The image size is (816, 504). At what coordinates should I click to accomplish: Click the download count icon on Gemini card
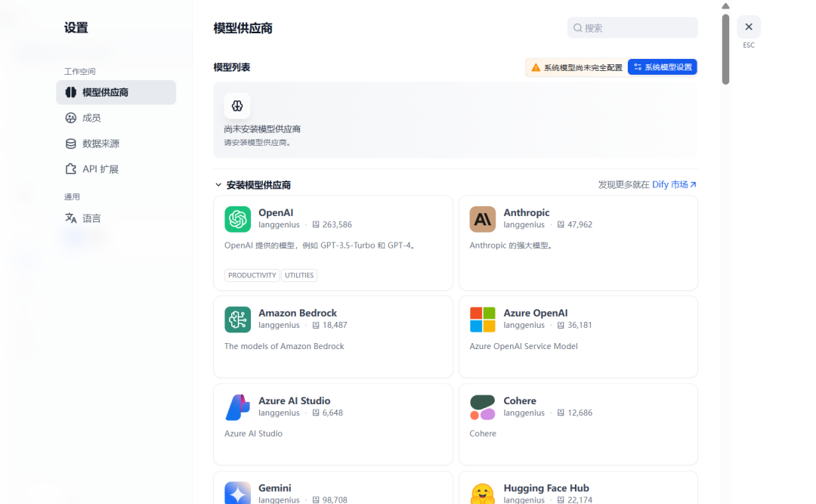(315, 499)
